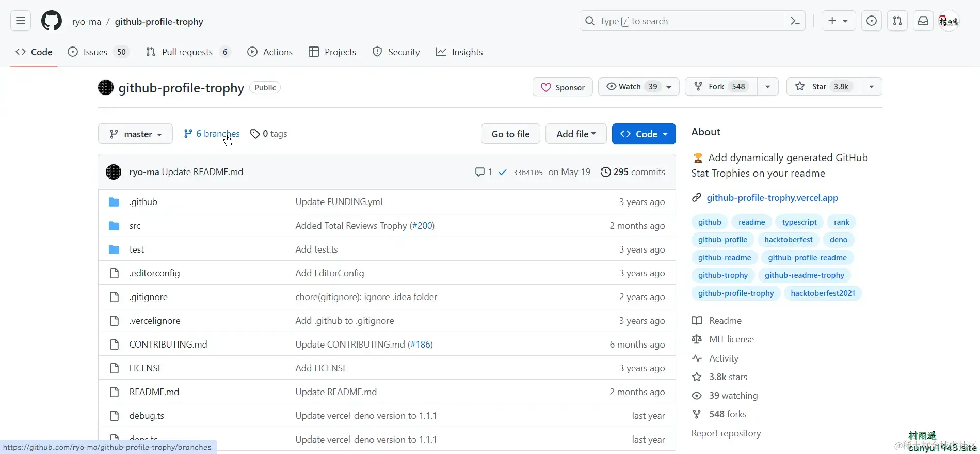This screenshot has height=454, width=980.
Task: Fork the repository with Fork button
Action: (721, 87)
